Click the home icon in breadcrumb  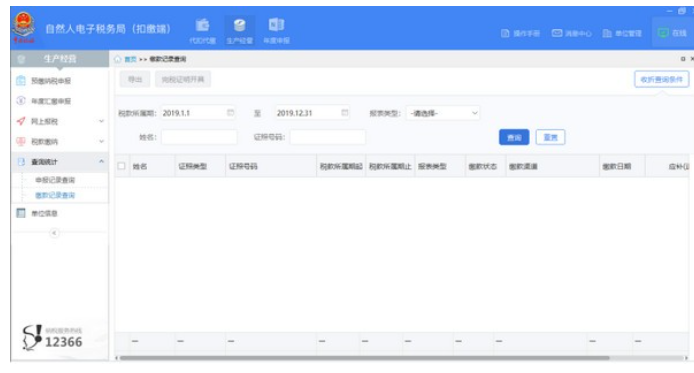[118, 59]
